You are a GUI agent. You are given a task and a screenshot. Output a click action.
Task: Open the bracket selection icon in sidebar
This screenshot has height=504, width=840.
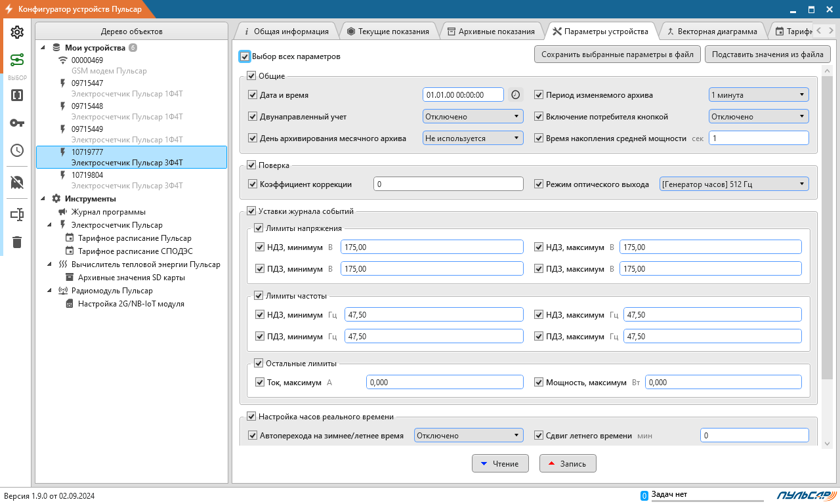(x=17, y=95)
